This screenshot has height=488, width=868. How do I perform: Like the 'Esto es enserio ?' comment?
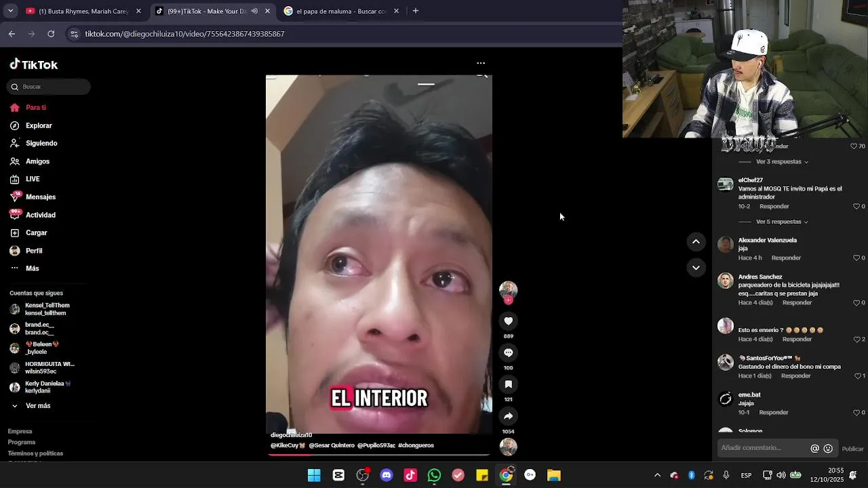(x=856, y=340)
